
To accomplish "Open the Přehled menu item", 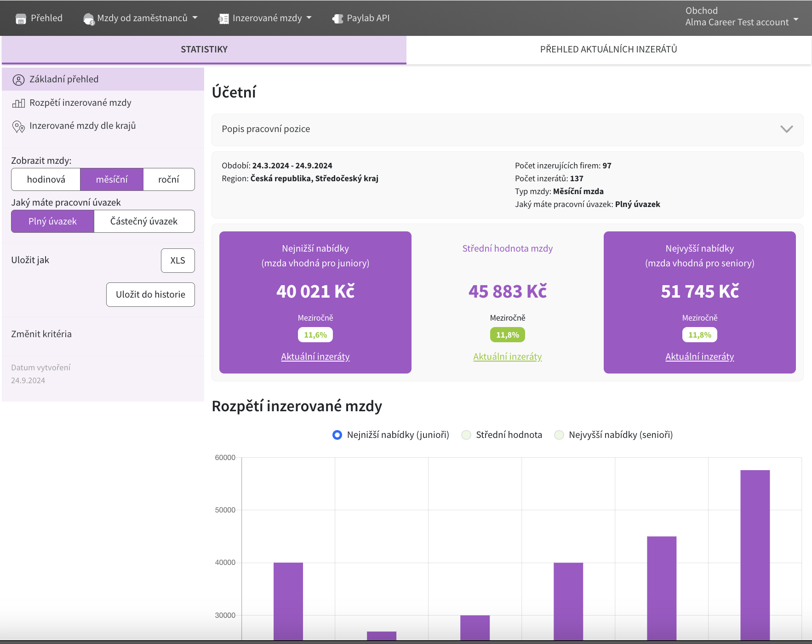I will pyautogui.click(x=39, y=18).
